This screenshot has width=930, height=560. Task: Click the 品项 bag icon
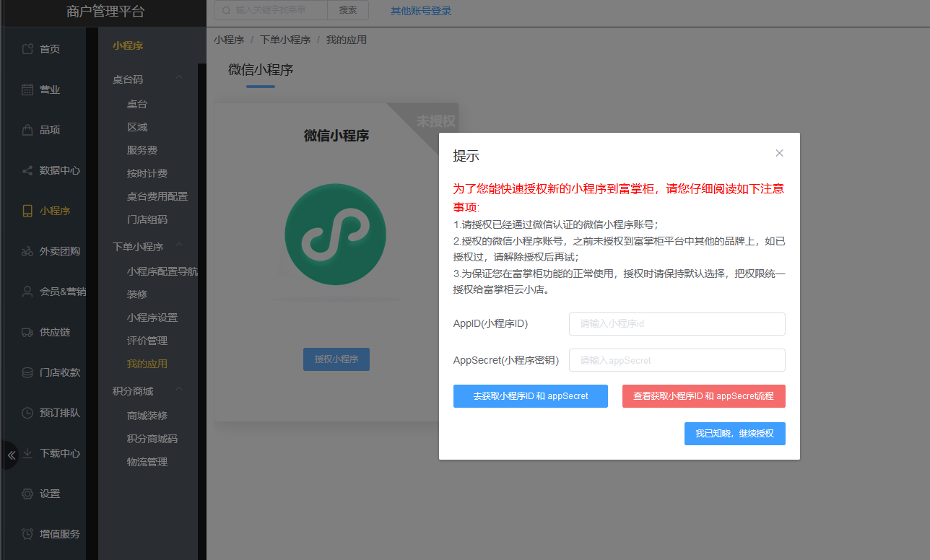(x=27, y=130)
